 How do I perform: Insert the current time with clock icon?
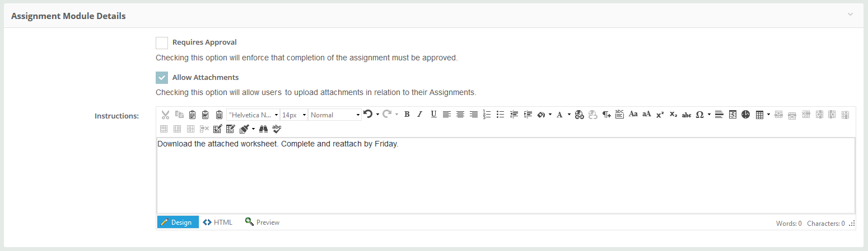(x=746, y=115)
